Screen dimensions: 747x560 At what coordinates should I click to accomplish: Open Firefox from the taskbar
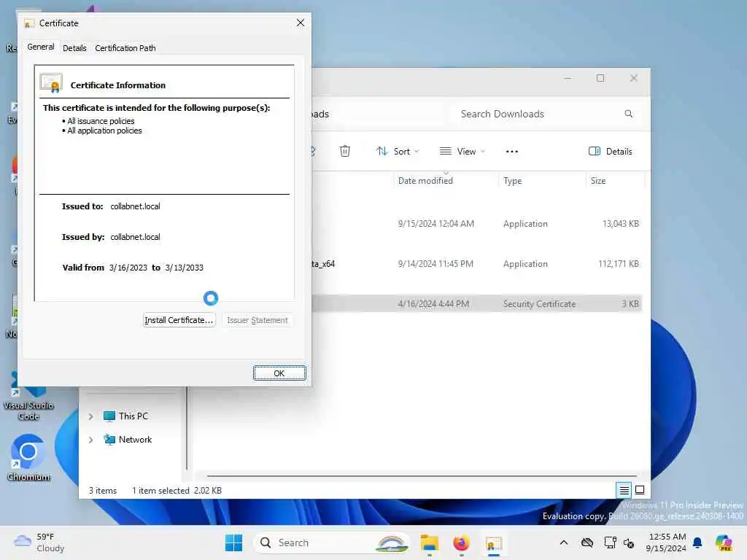461,542
